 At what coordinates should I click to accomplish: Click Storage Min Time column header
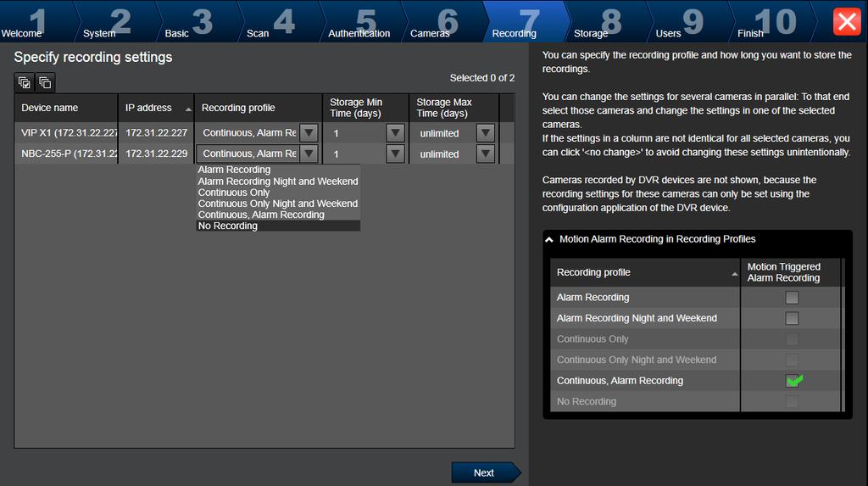(366, 108)
